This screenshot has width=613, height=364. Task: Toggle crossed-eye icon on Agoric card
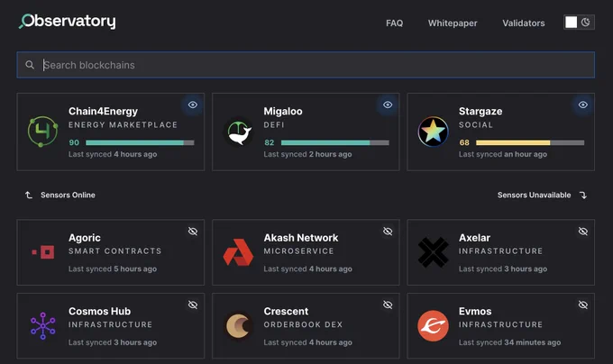[193, 232]
